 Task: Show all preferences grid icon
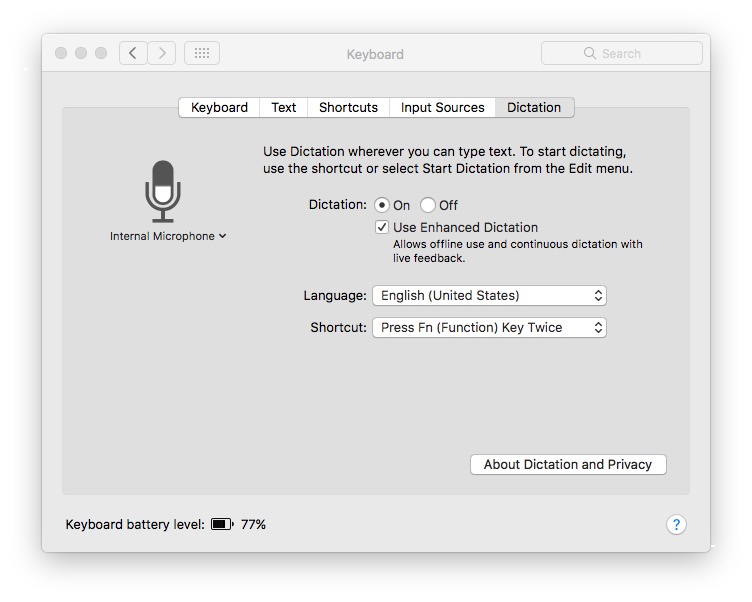pos(202,53)
